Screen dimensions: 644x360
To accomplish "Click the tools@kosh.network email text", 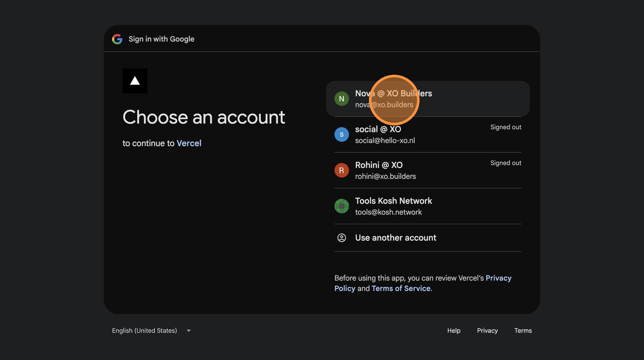I will coord(388,212).
